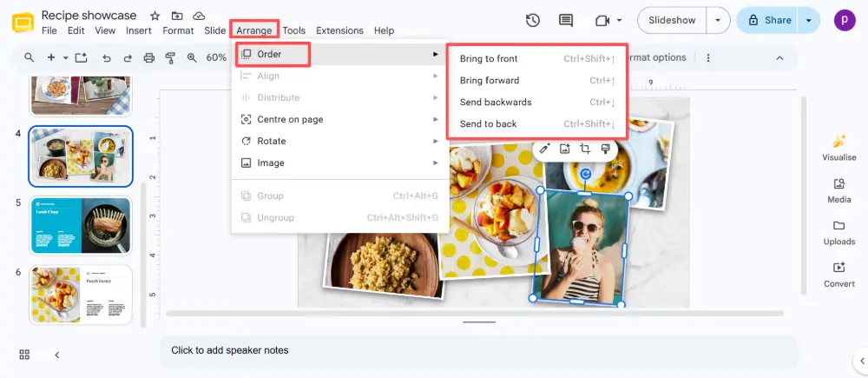Viewport: 868px width, 378px height.
Task: Open the Tools menu
Action: pos(294,30)
